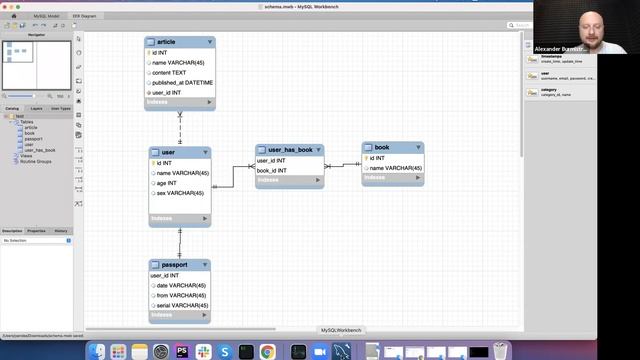This screenshot has width=640, height=360.
Task: Select user_has_book in the catalog tree
Action: pyautogui.click(x=40, y=150)
